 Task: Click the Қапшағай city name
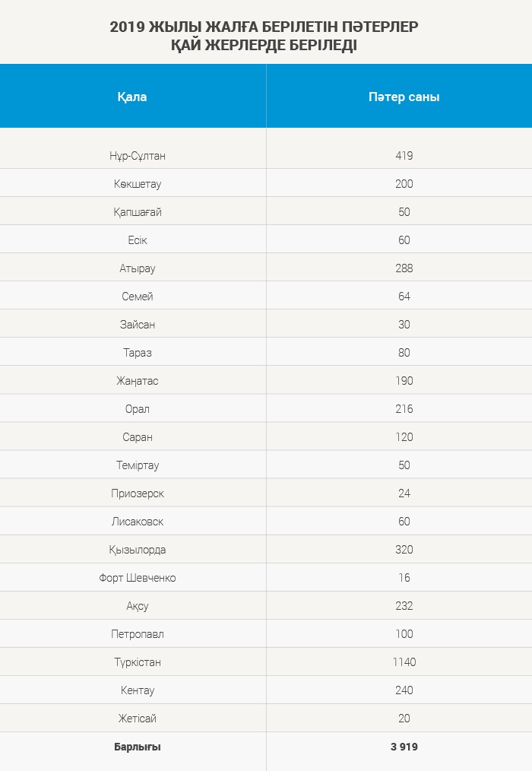[x=137, y=212]
